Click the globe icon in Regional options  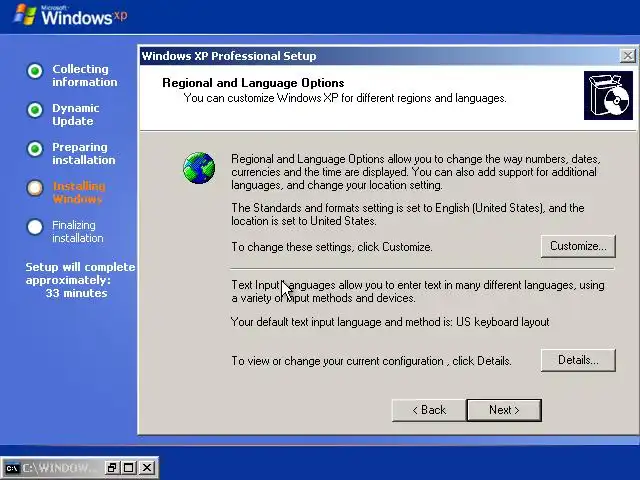coord(199,168)
